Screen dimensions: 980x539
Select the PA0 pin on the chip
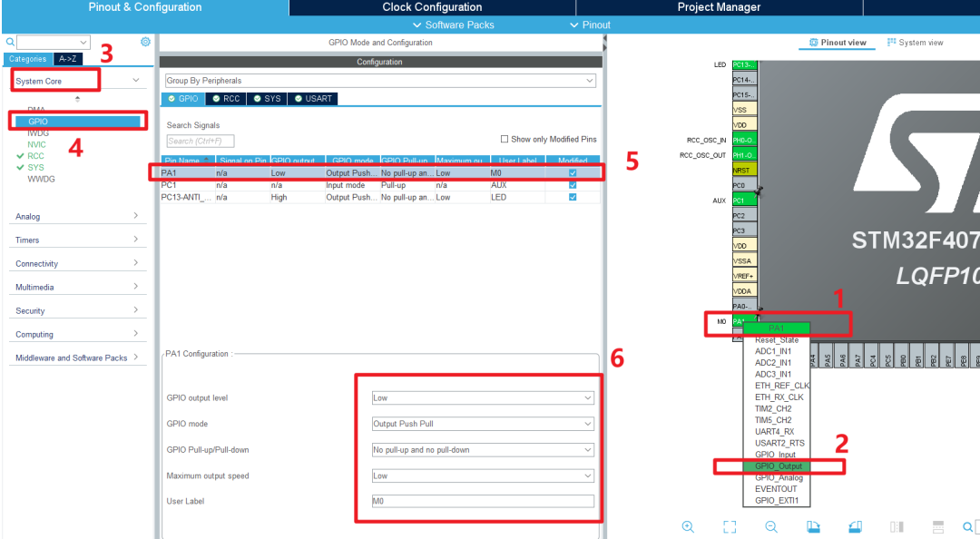click(744, 306)
